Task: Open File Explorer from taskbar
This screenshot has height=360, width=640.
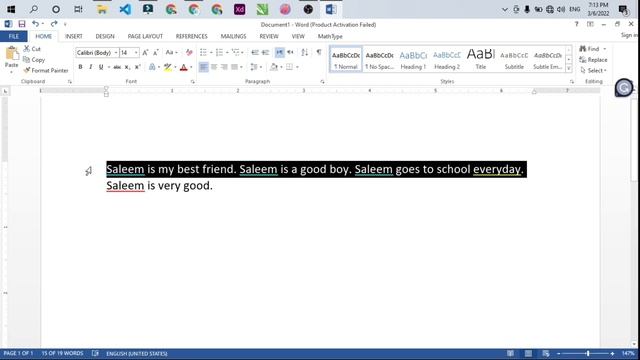Action: [102, 9]
